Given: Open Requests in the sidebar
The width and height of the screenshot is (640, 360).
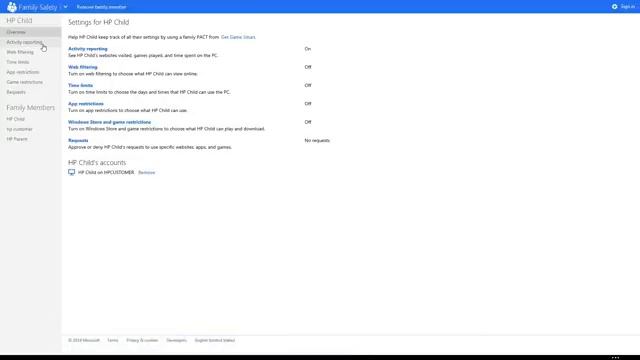Looking at the screenshot, I should pyautogui.click(x=16, y=92).
